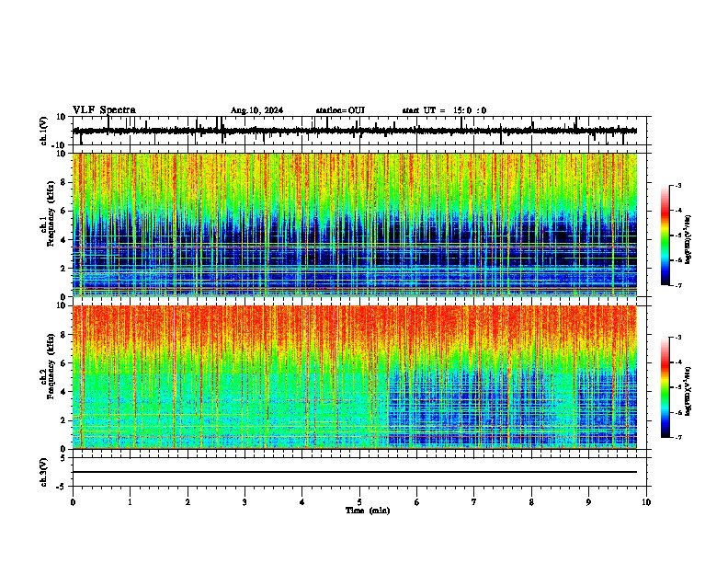The image size is (728, 563).
Task: Click the ch.1 'Frequency (kHz)' axis label
Action: [x=51, y=213]
